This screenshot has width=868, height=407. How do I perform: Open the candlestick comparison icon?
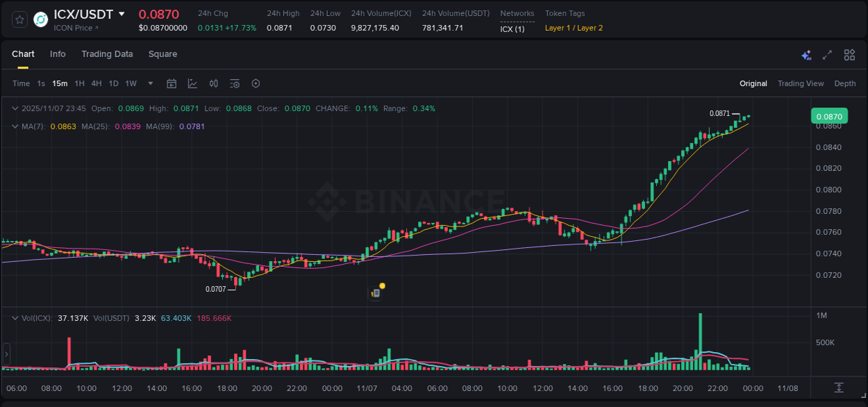pos(214,83)
